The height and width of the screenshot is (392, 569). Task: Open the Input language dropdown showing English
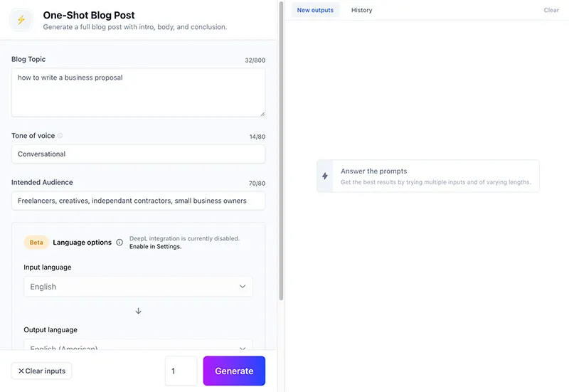pos(138,287)
